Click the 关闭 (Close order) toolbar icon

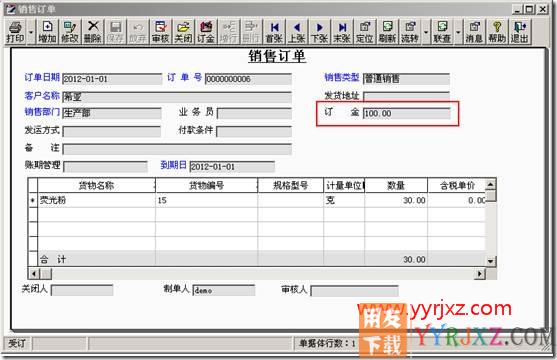pos(183,32)
